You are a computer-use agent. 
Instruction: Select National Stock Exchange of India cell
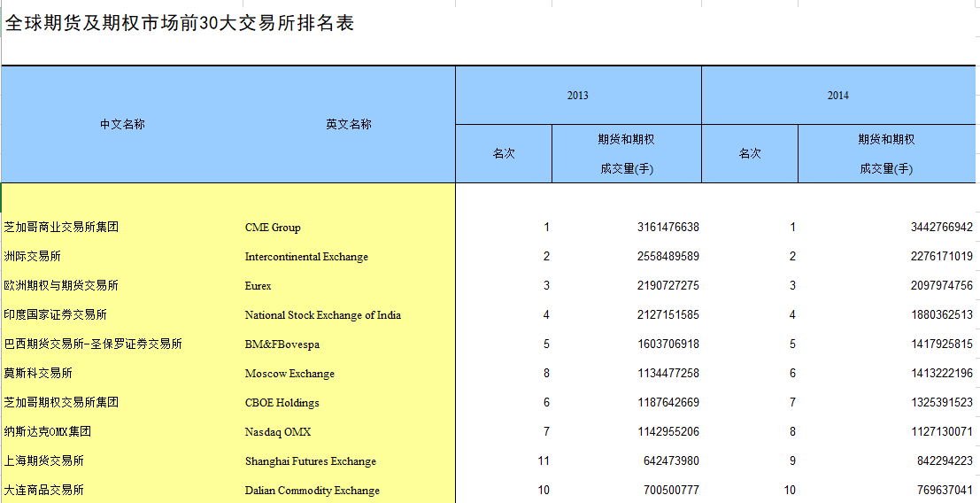click(x=323, y=315)
